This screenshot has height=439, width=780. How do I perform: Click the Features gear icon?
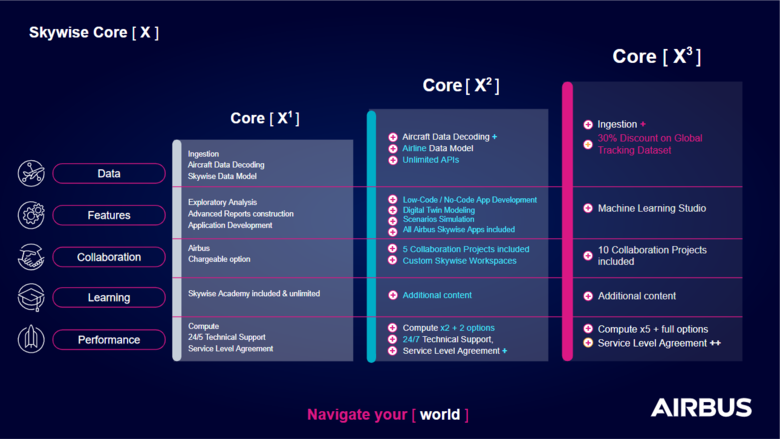coord(31,215)
